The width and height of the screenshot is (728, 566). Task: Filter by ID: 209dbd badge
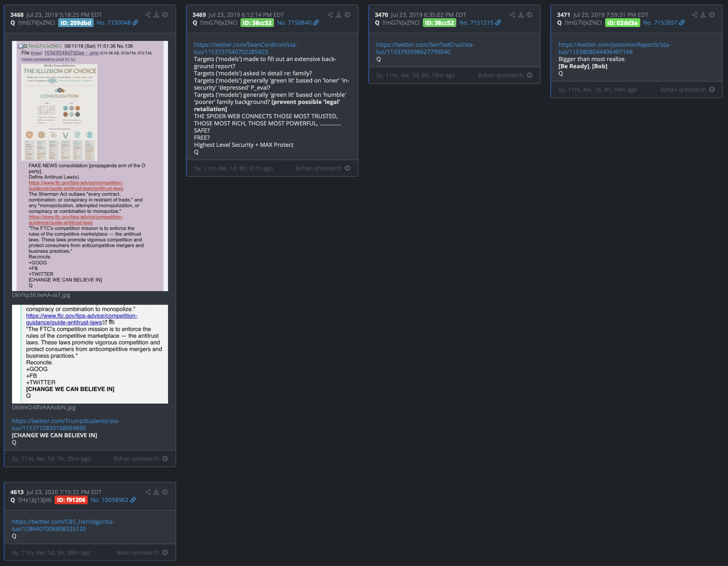76,23
